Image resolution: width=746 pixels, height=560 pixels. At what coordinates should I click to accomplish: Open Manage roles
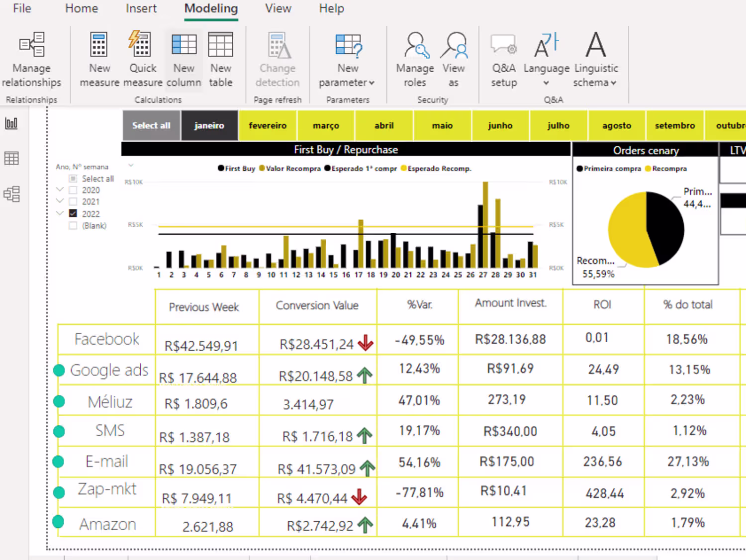pyautogui.click(x=415, y=60)
